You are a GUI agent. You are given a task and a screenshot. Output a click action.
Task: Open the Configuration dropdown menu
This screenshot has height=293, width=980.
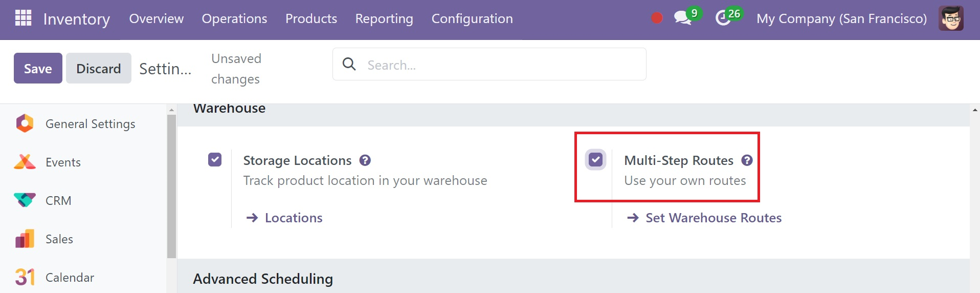click(472, 18)
